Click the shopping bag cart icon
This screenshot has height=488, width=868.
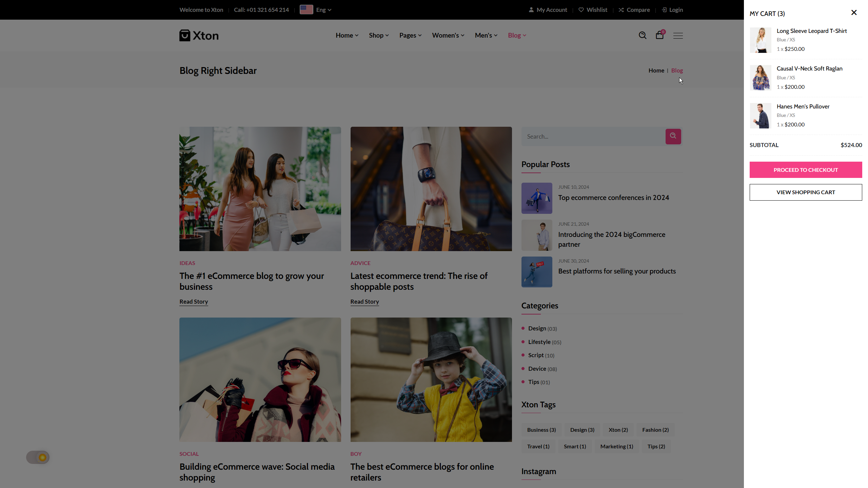point(659,35)
